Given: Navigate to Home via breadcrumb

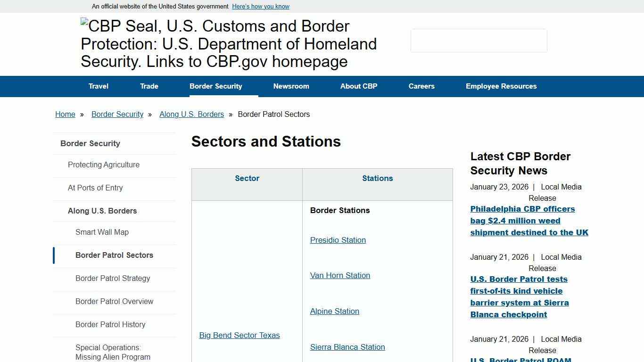Looking at the screenshot, I should 65,114.
